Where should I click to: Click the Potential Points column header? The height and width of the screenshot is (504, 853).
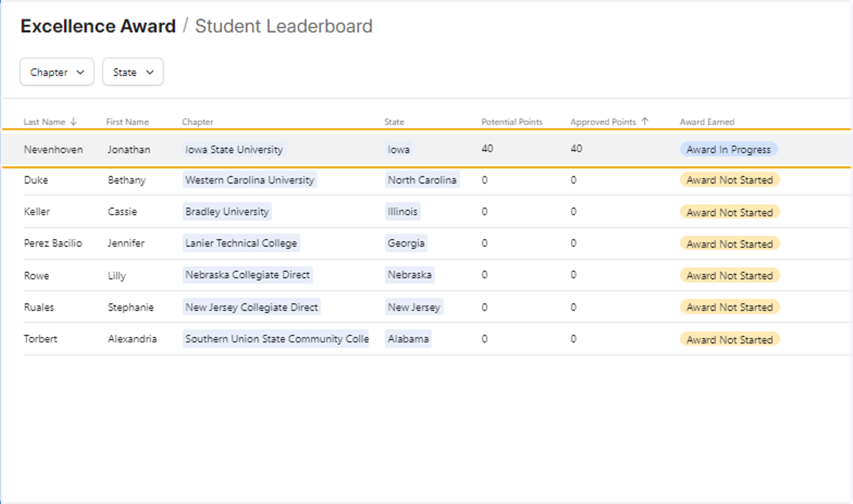[x=512, y=122]
